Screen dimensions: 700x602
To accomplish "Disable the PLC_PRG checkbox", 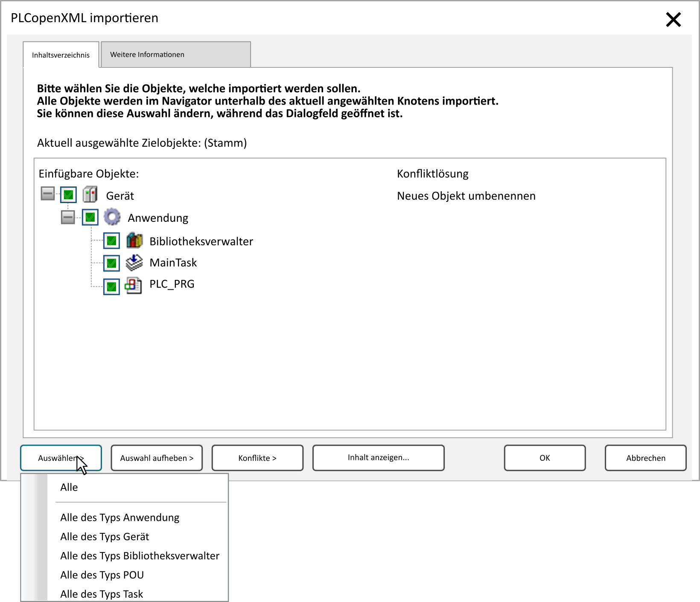I will click(111, 286).
